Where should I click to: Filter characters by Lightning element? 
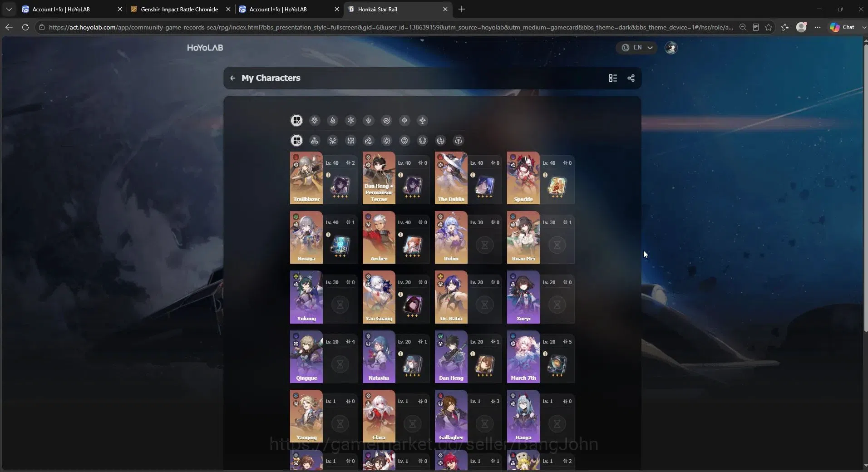point(369,120)
